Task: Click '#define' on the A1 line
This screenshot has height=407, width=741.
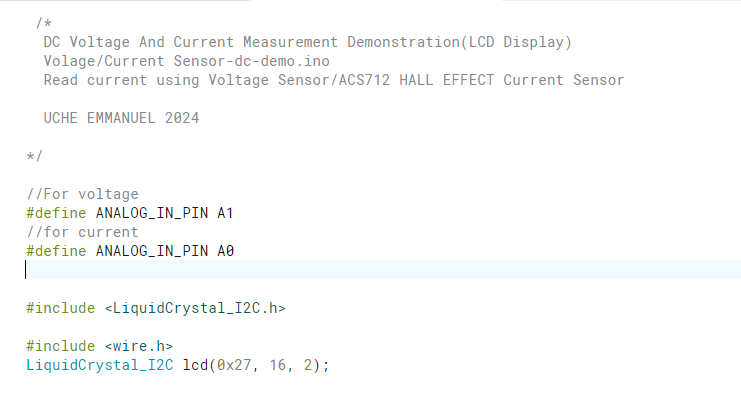Action: pyautogui.click(x=56, y=213)
